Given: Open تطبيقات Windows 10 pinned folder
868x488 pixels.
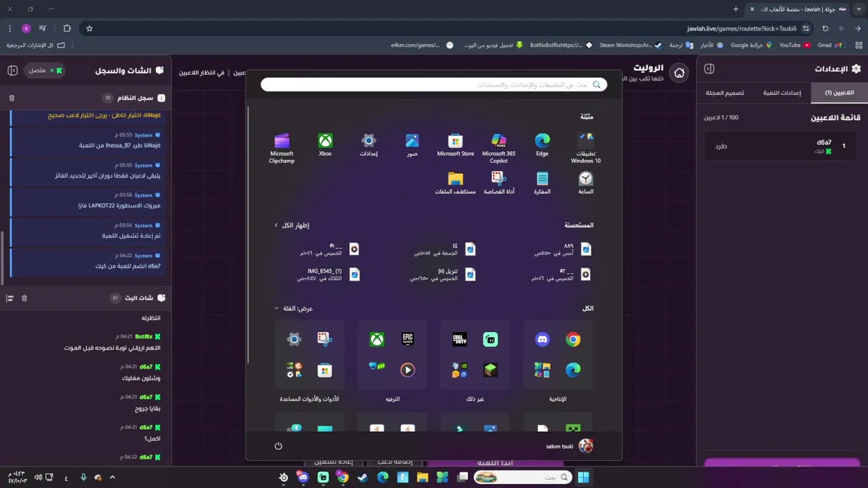Looking at the screenshot, I should click(585, 148).
